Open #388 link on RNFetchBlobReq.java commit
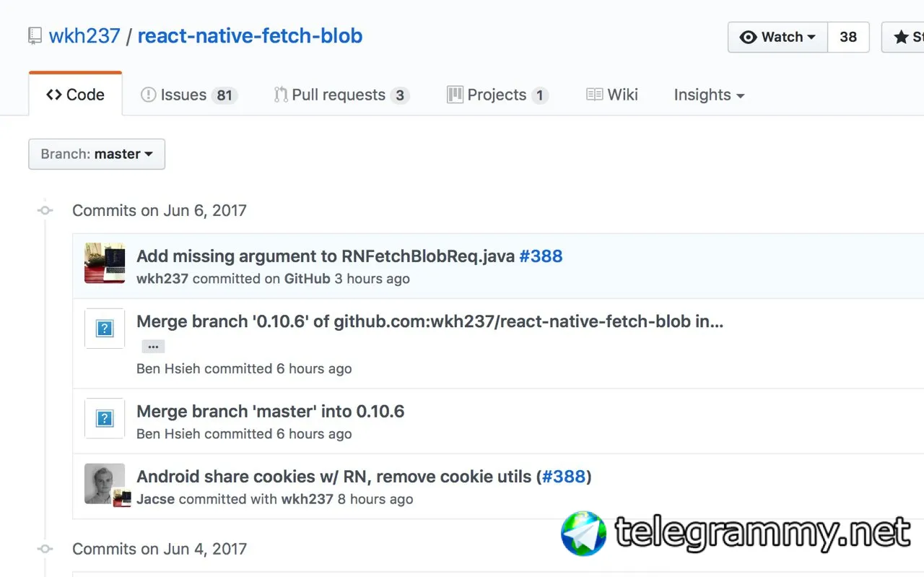The height and width of the screenshot is (577, 924). pyautogui.click(x=541, y=256)
